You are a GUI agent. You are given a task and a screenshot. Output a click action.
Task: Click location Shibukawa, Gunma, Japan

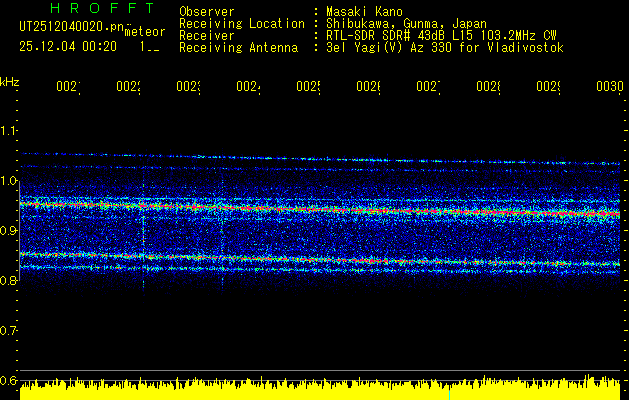point(406,24)
